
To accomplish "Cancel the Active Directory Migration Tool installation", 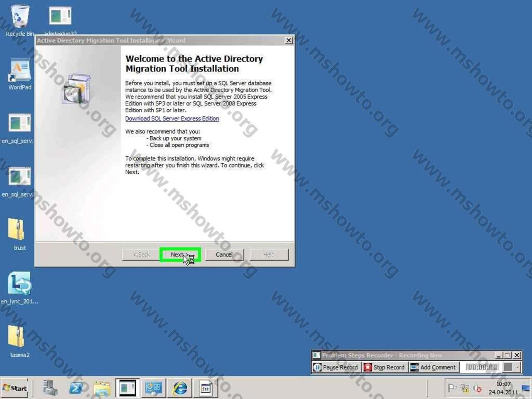I will pyautogui.click(x=224, y=255).
